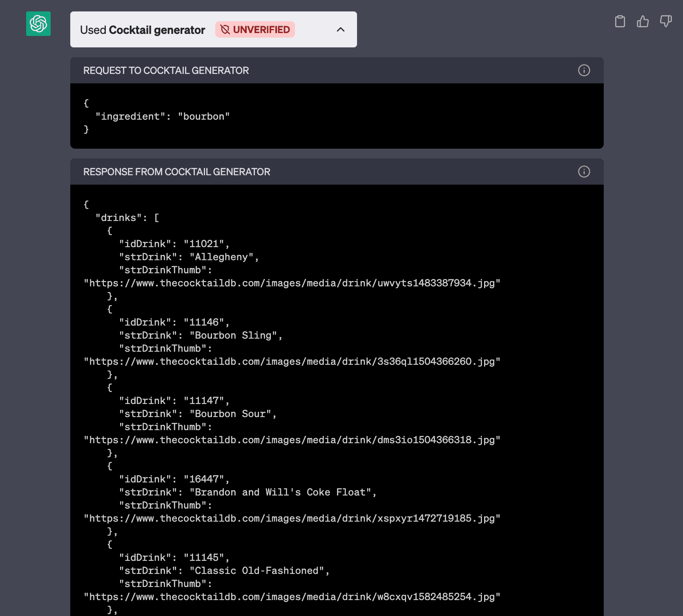Click the Classic Old-Fashioned thumbnail URL
The height and width of the screenshot is (616, 683).
click(292, 597)
